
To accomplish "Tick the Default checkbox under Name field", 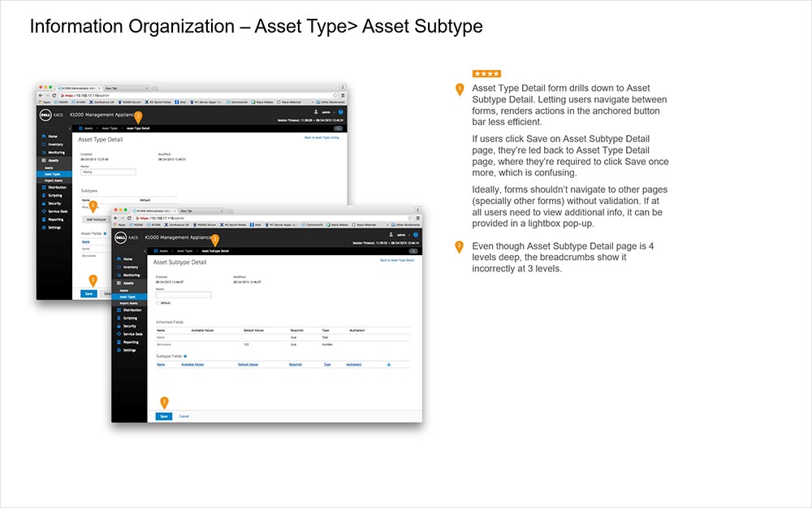I will point(158,302).
